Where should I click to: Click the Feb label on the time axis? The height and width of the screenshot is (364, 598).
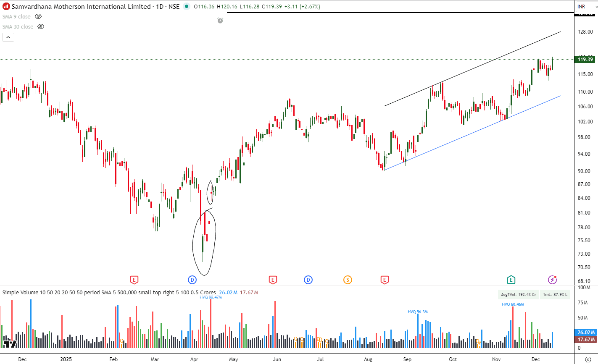pyautogui.click(x=113, y=359)
